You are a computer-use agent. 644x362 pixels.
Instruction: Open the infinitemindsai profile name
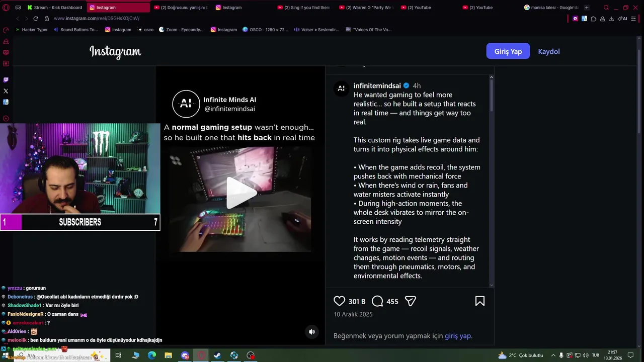click(x=377, y=85)
